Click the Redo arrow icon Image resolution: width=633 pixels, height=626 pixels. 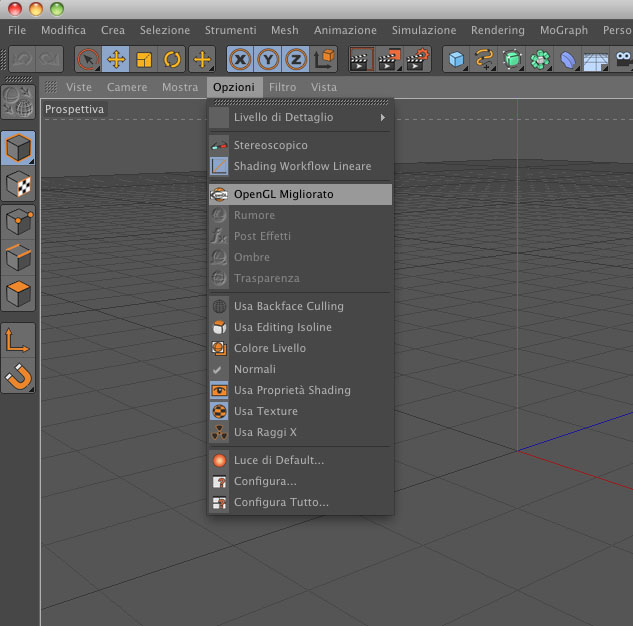49,59
